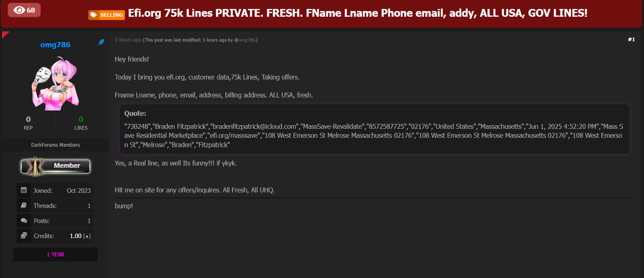Image resolution: width=644 pixels, height=278 pixels.
Task: Expand credits with the [+] link
Action: pyautogui.click(x=87, y=236)
